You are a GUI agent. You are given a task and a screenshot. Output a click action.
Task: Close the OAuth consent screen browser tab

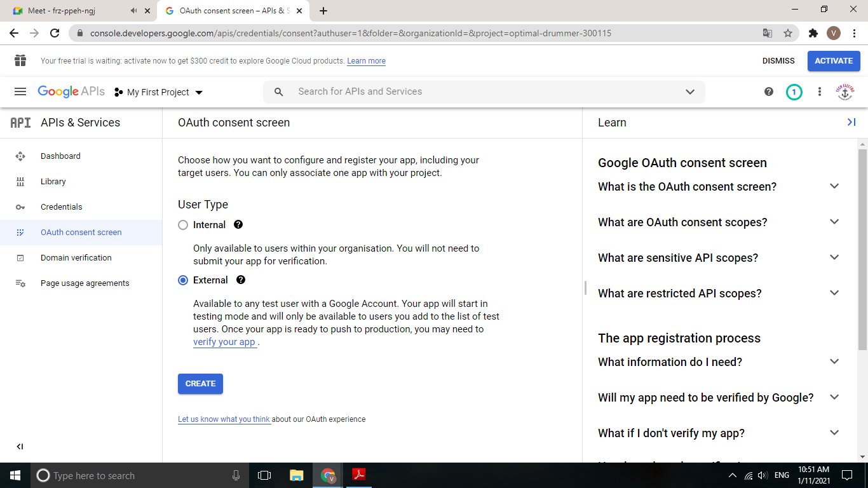(x=299, y=11)
